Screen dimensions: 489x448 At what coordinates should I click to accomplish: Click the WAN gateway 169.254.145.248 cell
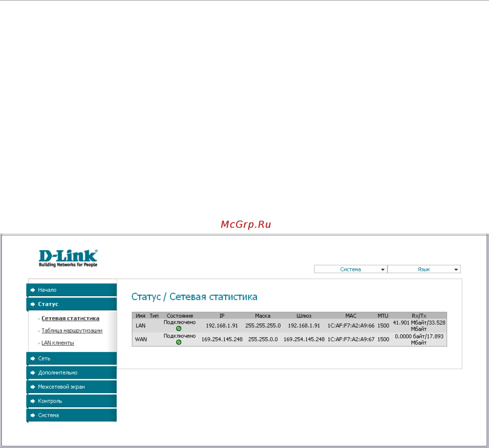pyautogui.click(x=304, y=339)
